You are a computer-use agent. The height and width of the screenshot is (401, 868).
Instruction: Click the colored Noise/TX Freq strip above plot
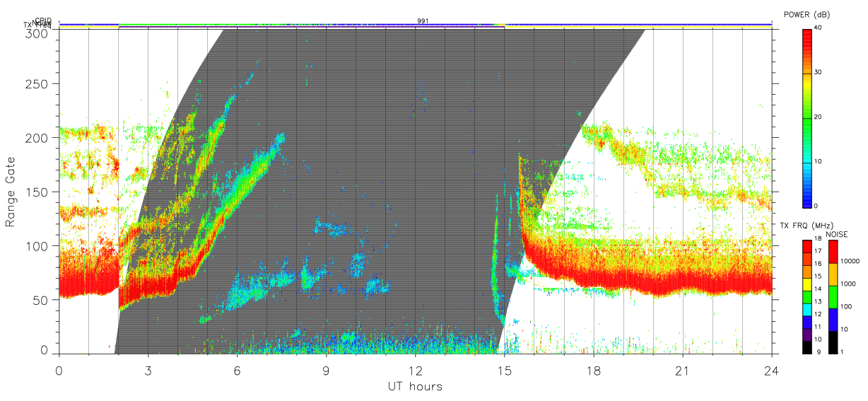[x=416, y=25]
